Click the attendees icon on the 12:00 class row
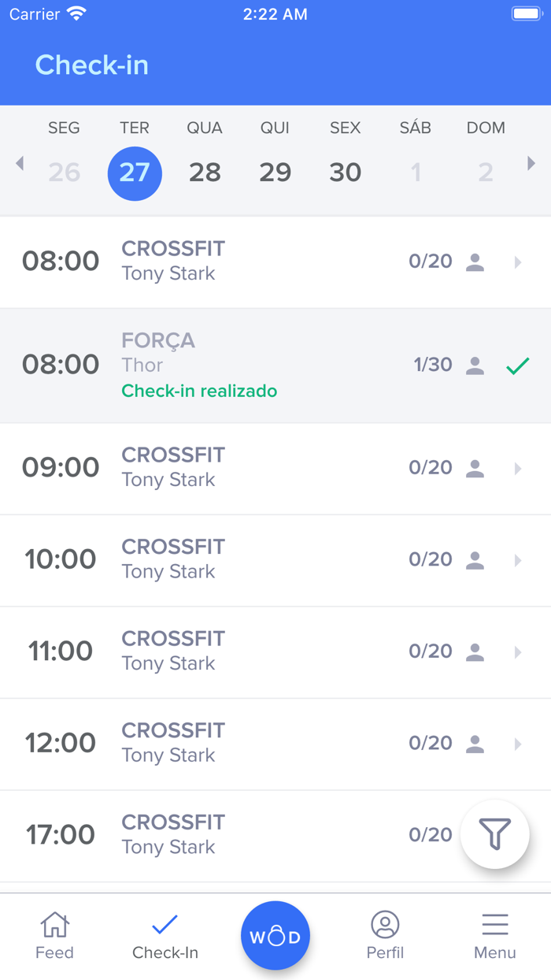This screenshot has width=551, height=980. [475, 743]
